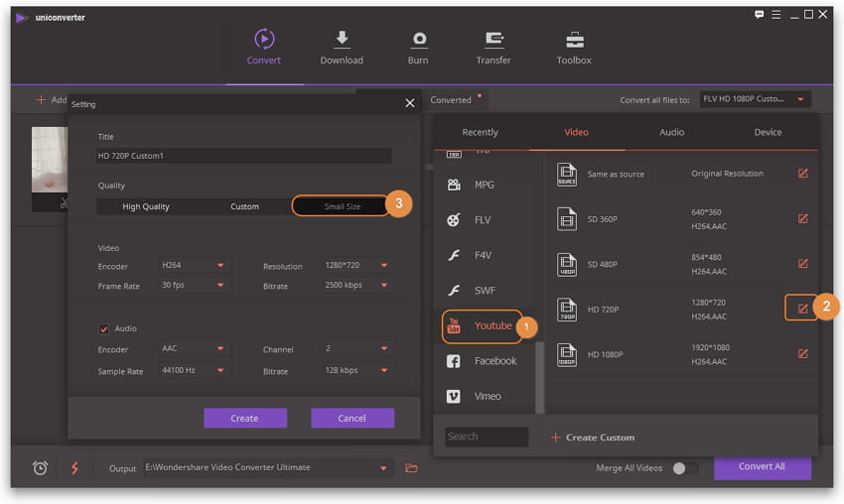Choose the SD 360P preset icon
The image size is (844, 504).
coord(566,219)
